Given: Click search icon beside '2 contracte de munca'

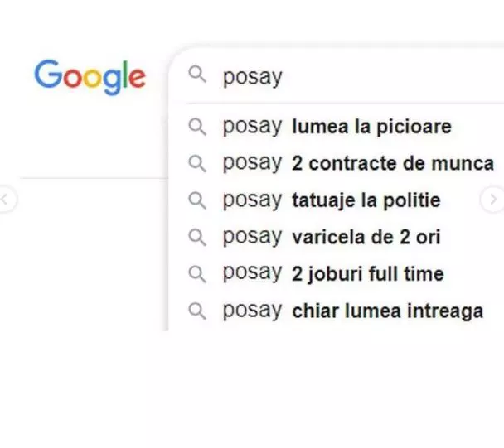Looking at the screenshot, I should coord(196,163).
